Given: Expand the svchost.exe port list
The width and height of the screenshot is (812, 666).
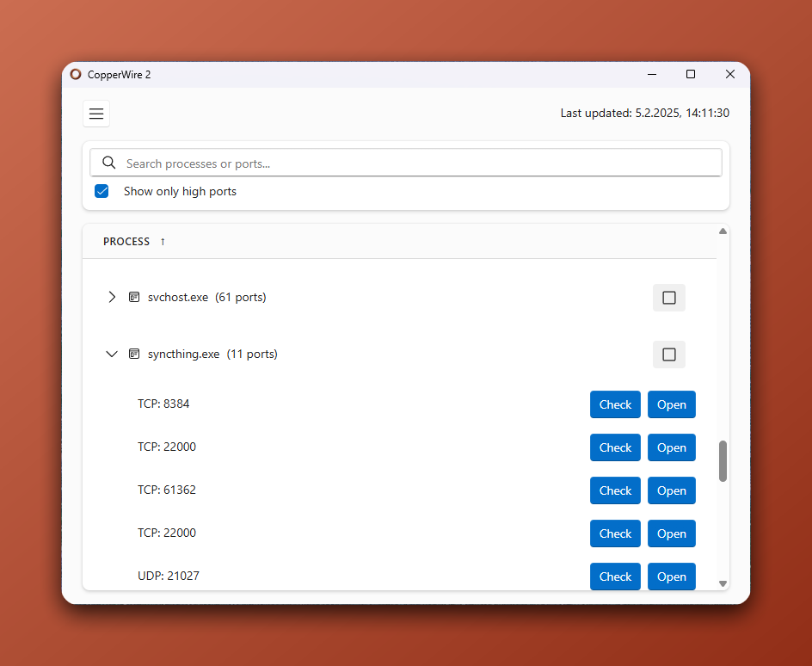Looking at the screenshot, I should click(x=112, y=297).
